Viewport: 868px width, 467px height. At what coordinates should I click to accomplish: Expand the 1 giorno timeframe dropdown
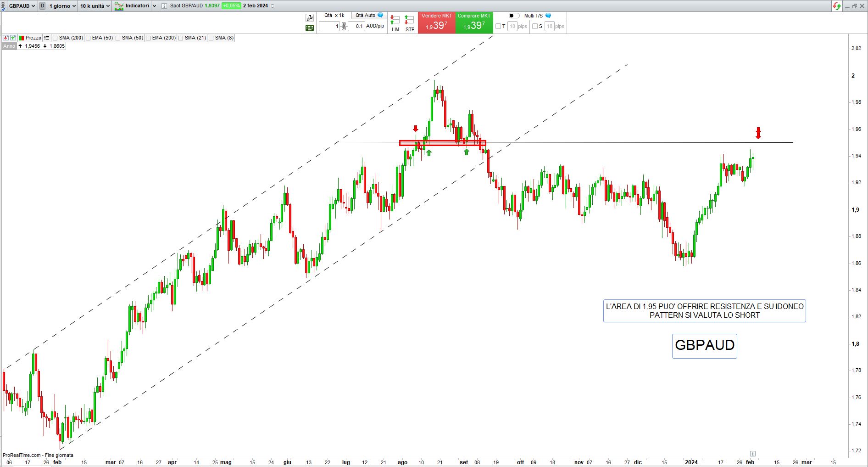[62, 6]
